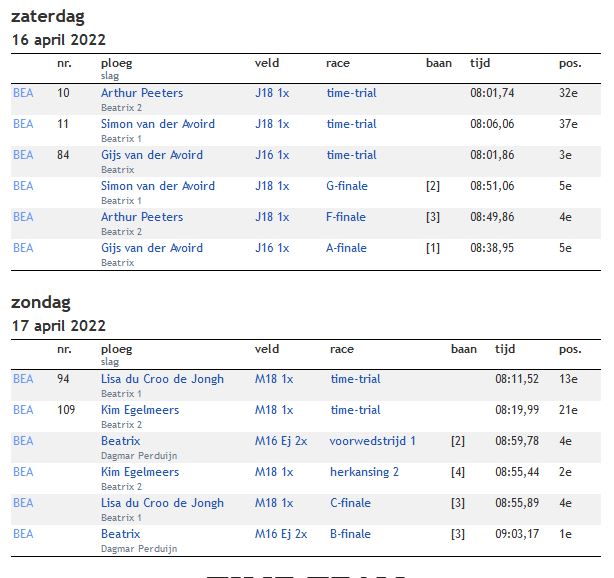Viewport: 614px width, 578px height.
Task: Open the B-finale race link
Action: point(350,533)
